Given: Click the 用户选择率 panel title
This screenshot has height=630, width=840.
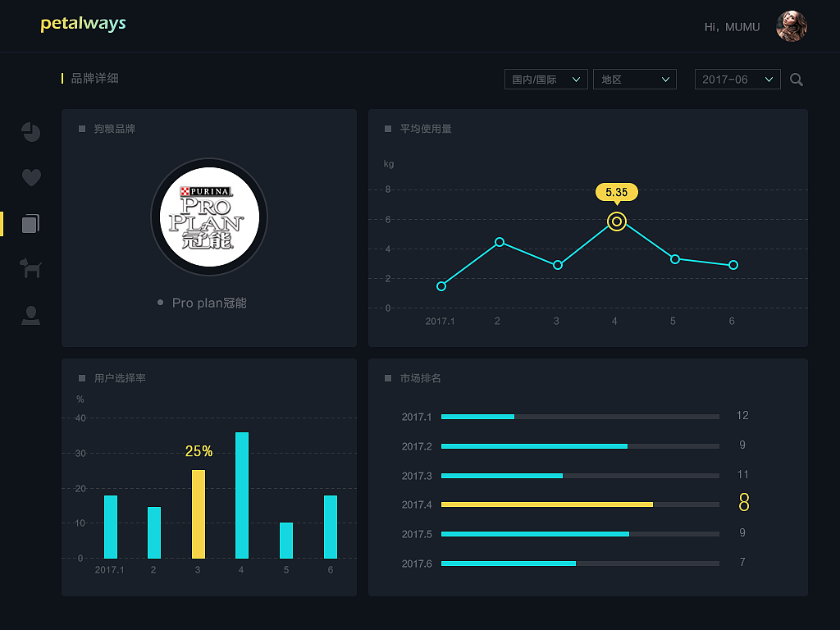Looking at the screenshot, I should click(x=120, y=378).
